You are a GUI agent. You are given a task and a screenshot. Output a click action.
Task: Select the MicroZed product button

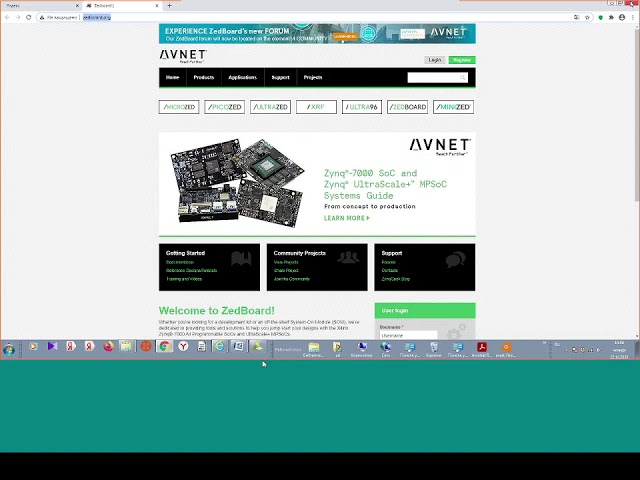[x=179, y=107]
